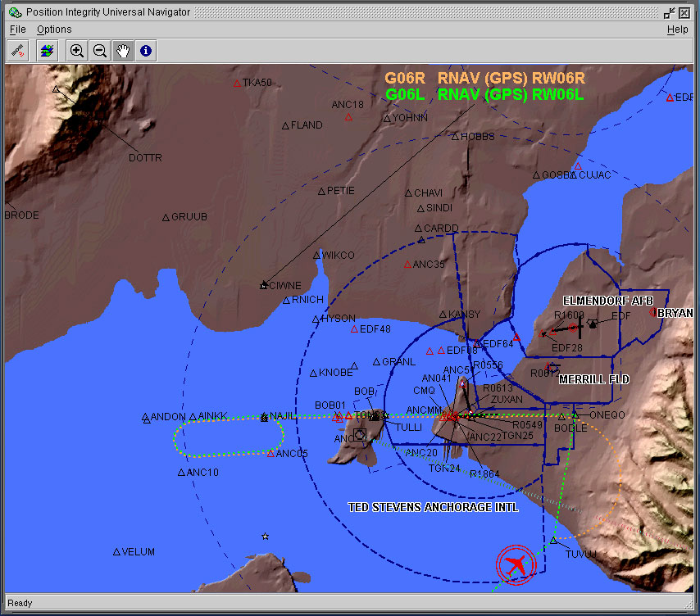The height and width of the screenshot is (616, 700).
Task: Click the R1864 label
Action: [x=484, y=473]
